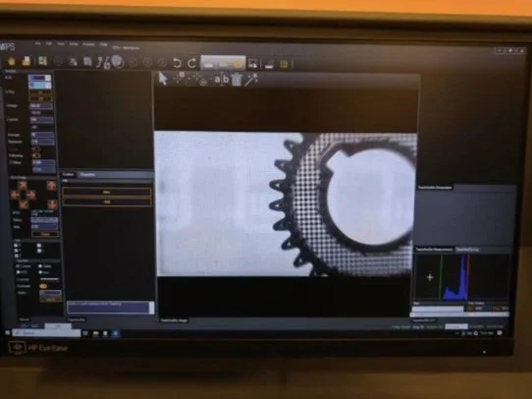Switch to the second tab of the middle panel
This screenshot has width=532, height=399.
tap(87, 175)
